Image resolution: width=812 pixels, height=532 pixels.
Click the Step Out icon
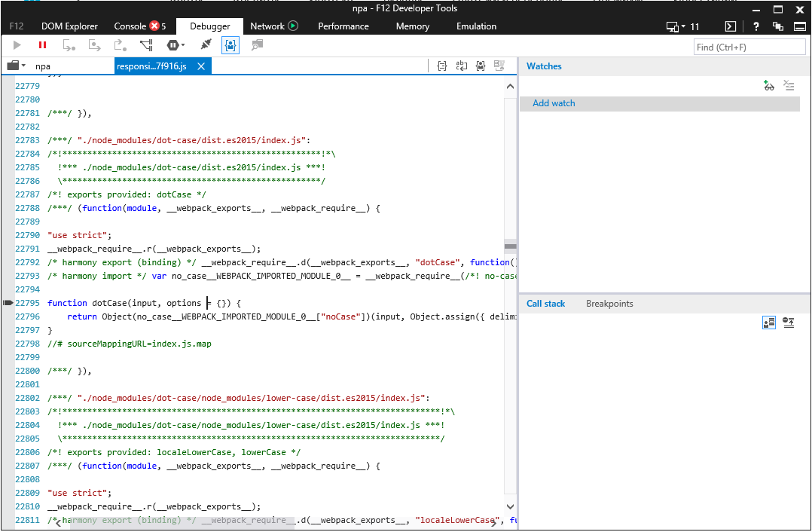point(121,45)
